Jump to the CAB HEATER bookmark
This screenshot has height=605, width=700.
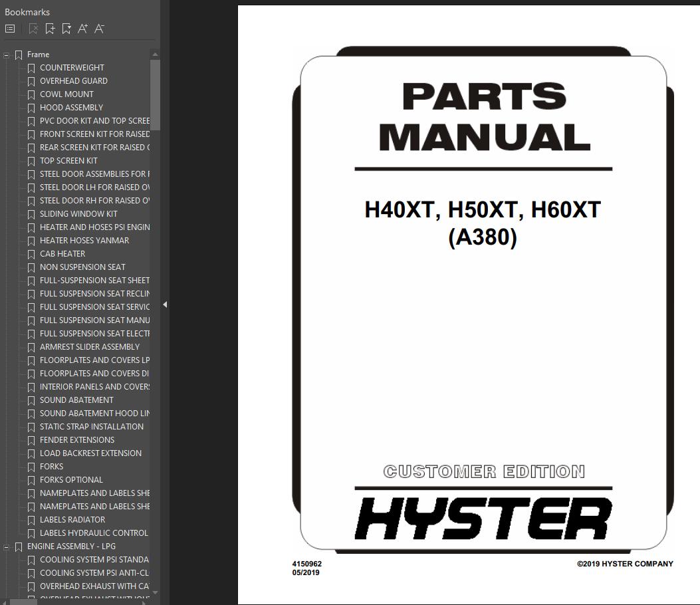[x=62, y=253]
